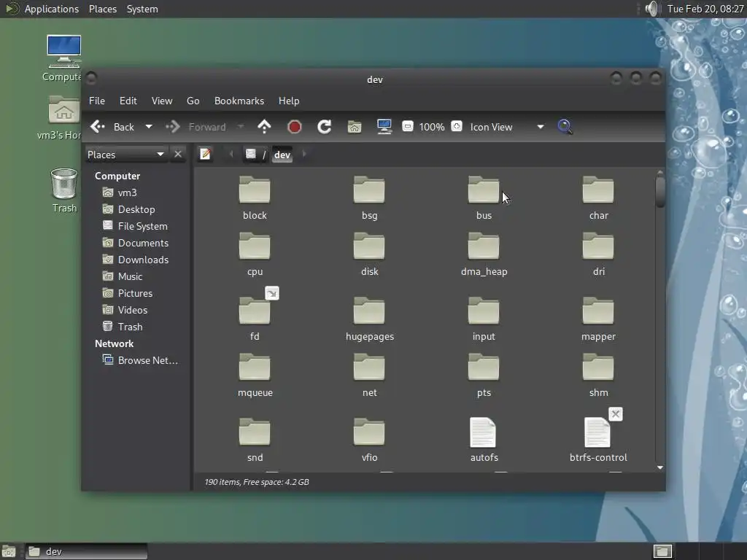747x560 pixels.
Task: Select the dri folder icon
Action: tap(598, 246)
